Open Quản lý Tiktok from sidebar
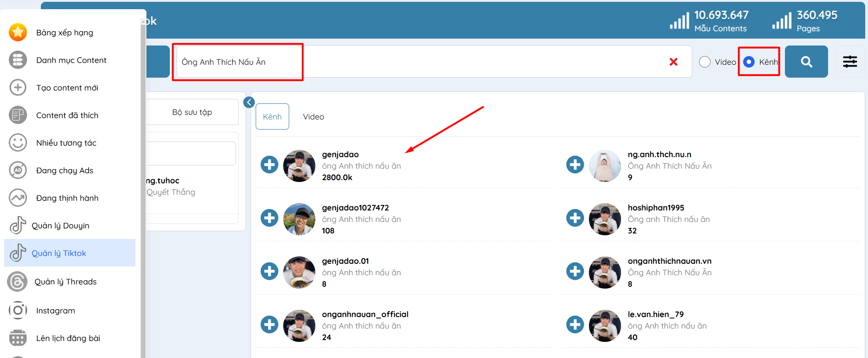868x358 pixels. tap(59, 253)
